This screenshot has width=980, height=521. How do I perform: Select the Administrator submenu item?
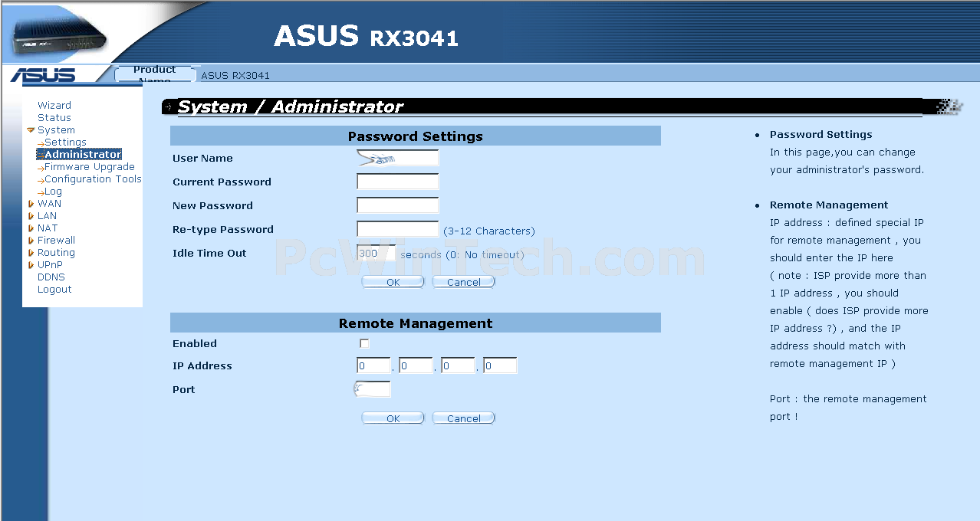(83, 155)
